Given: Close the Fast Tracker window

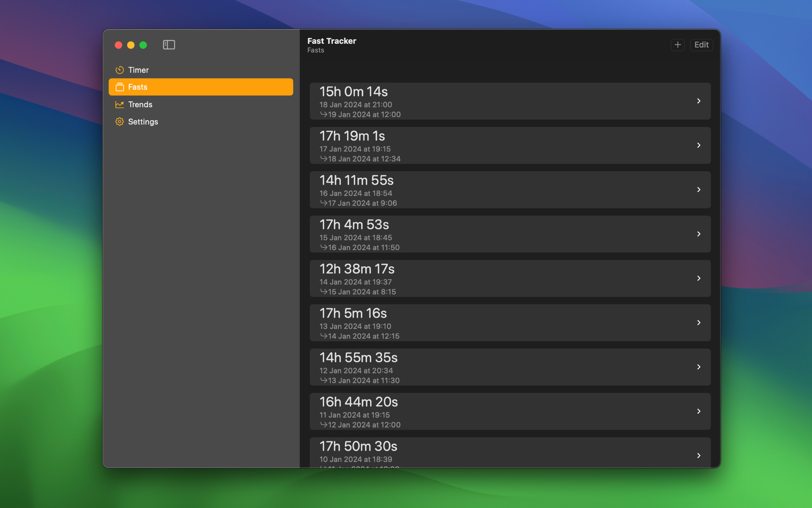Looking at the screenshot, I should click(118, 45).
